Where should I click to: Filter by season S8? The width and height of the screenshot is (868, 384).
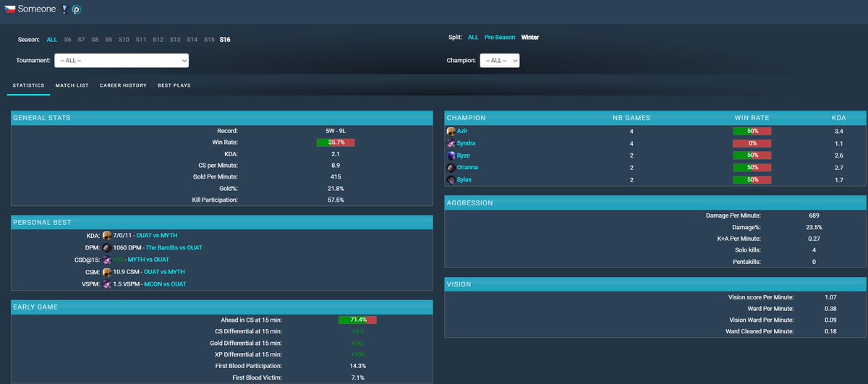click(x=95, y=40)
